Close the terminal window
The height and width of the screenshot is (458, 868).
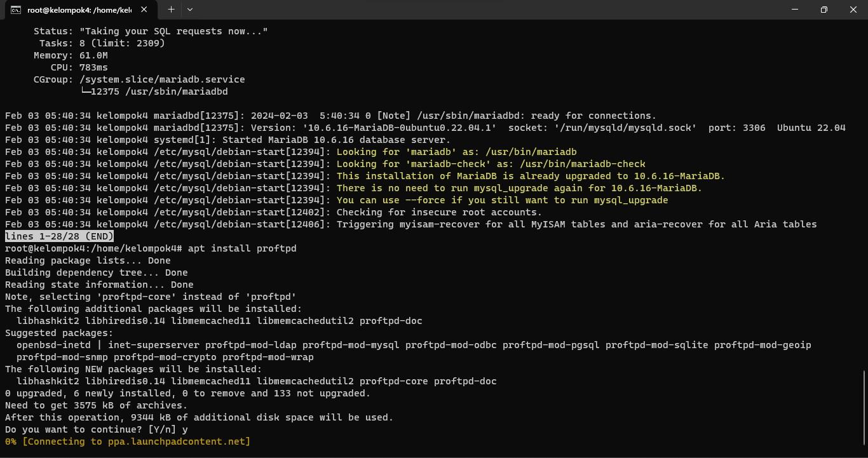click(x=853, y=10)
